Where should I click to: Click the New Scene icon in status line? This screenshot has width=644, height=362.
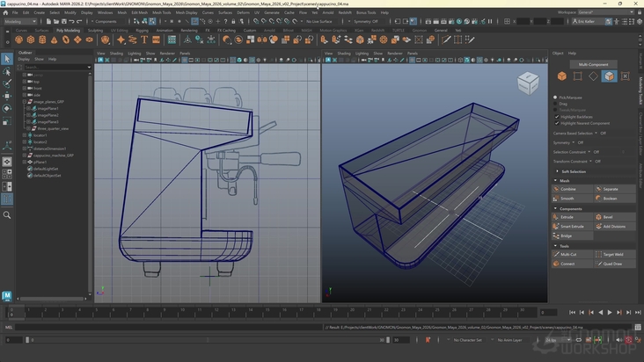click(x=48, y=21)
